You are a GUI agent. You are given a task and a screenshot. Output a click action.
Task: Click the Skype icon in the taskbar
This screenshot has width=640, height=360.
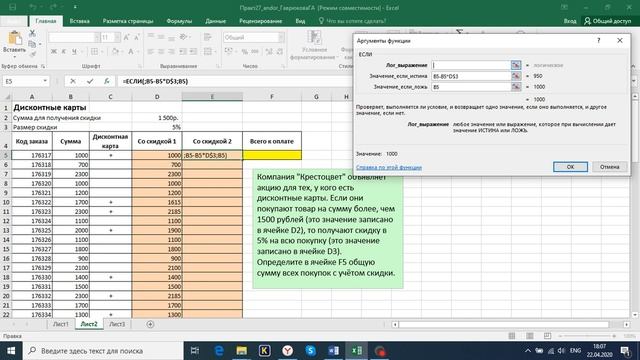pyautogui.click(x=310, y=351)
